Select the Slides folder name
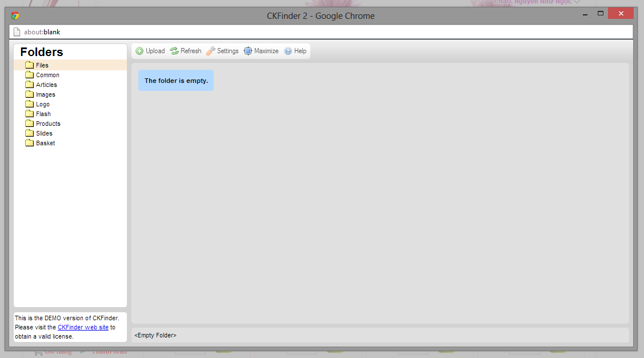The height and width of the screenshot is (358, 644). tap(45, 134)
